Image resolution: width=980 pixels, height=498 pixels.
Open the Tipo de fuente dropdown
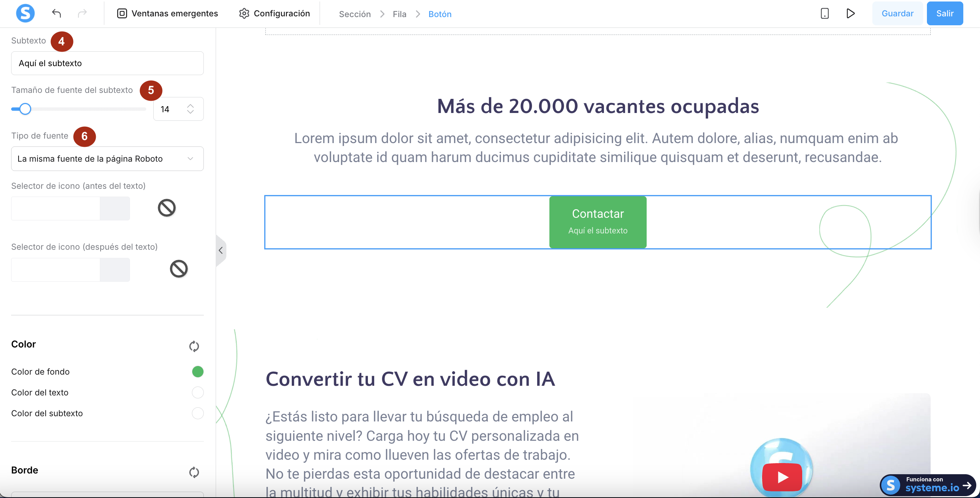(x=107, y=159)
